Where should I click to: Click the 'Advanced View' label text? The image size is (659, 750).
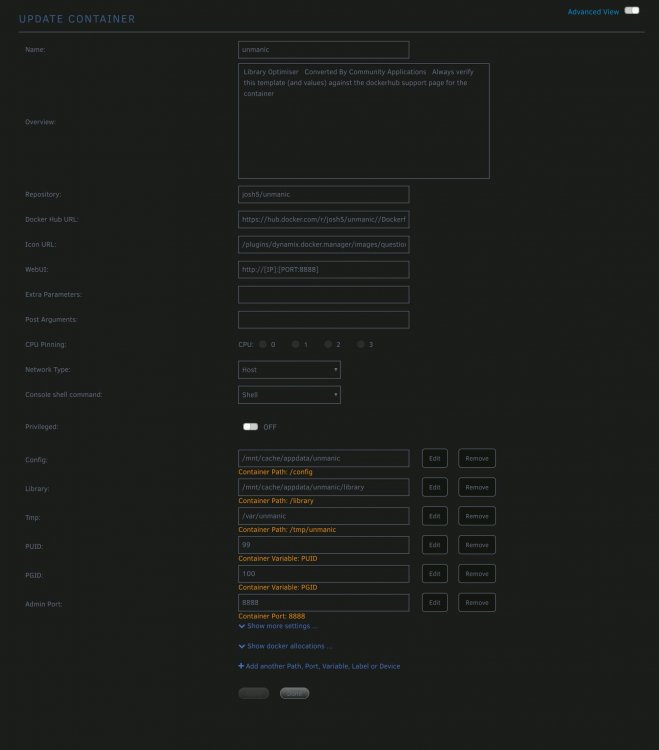pyautogui.click(x=593, y=12)
